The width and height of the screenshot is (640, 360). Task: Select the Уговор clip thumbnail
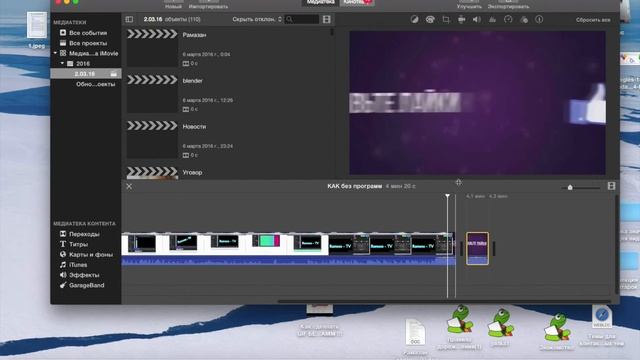[152, 173]
